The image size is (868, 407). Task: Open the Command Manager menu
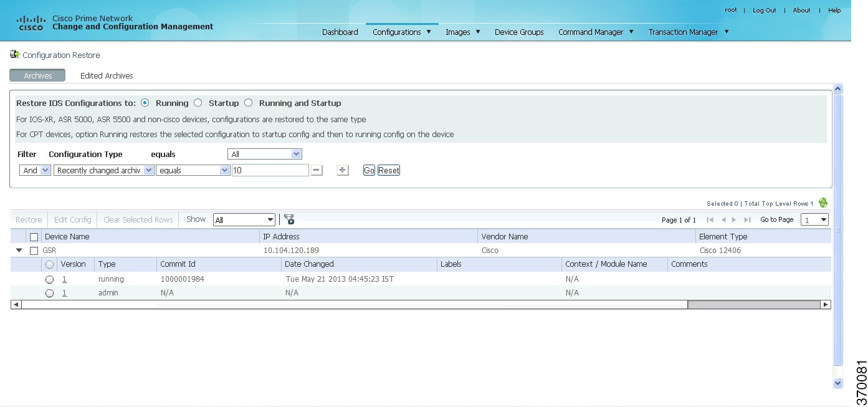tap(596, 32)
